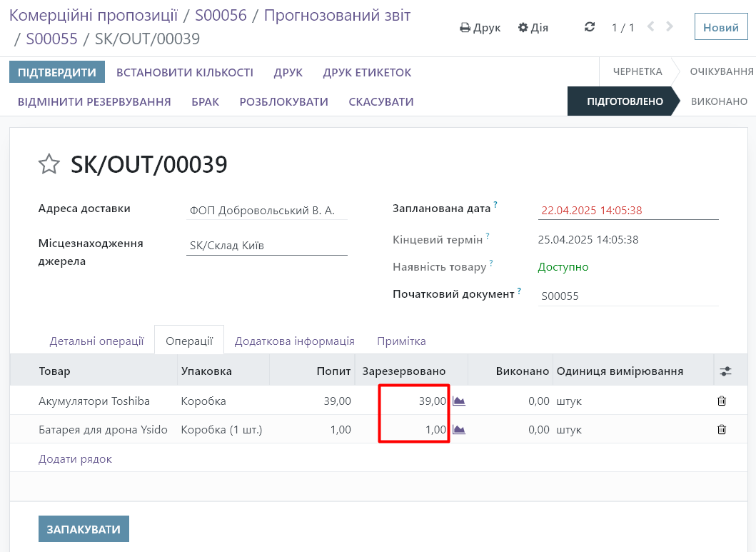Select the Виконано status stage
The height and width of the screenshot is (552, 756).
[x=719, y=101]
